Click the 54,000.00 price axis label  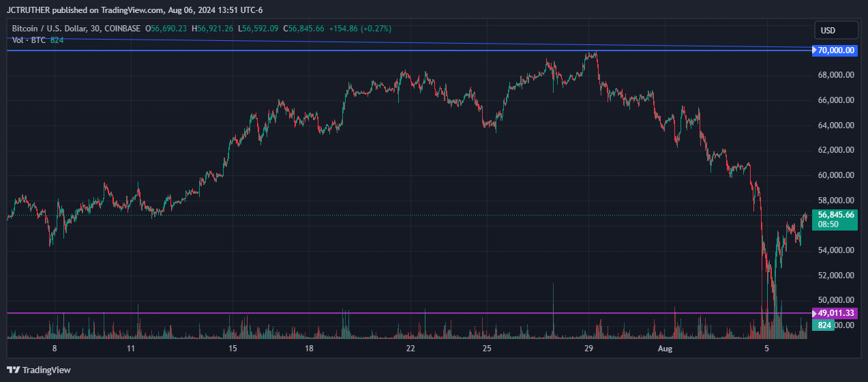pos(836,250)
